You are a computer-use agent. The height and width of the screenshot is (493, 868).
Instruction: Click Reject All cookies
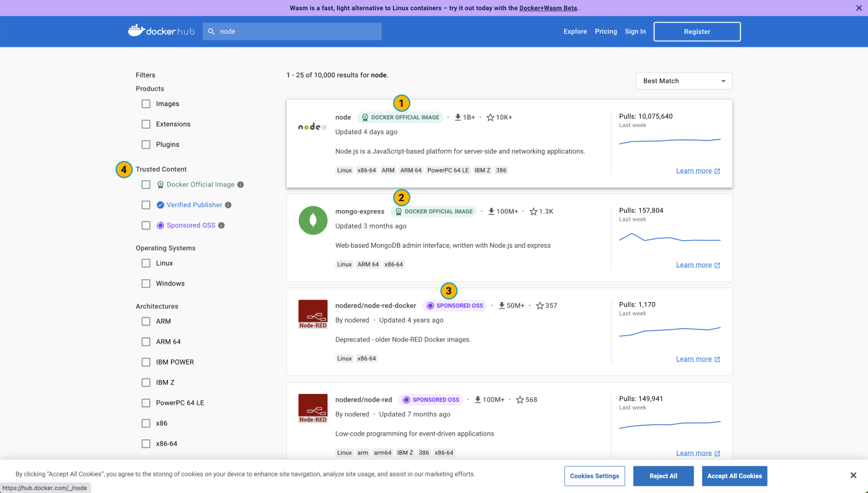tap(663, 476)
